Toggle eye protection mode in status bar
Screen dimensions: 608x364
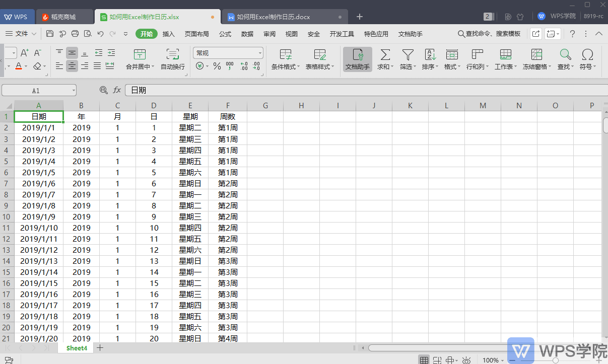pos(466,360)
